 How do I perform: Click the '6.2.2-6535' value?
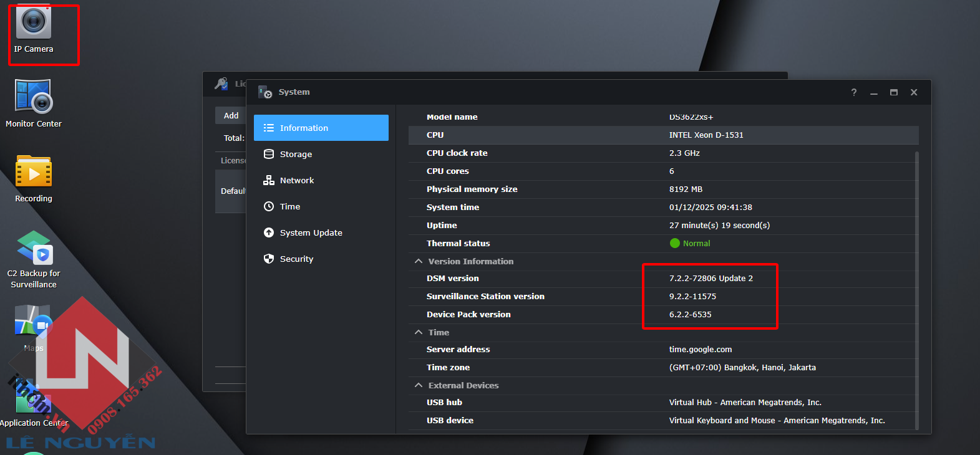690,314
